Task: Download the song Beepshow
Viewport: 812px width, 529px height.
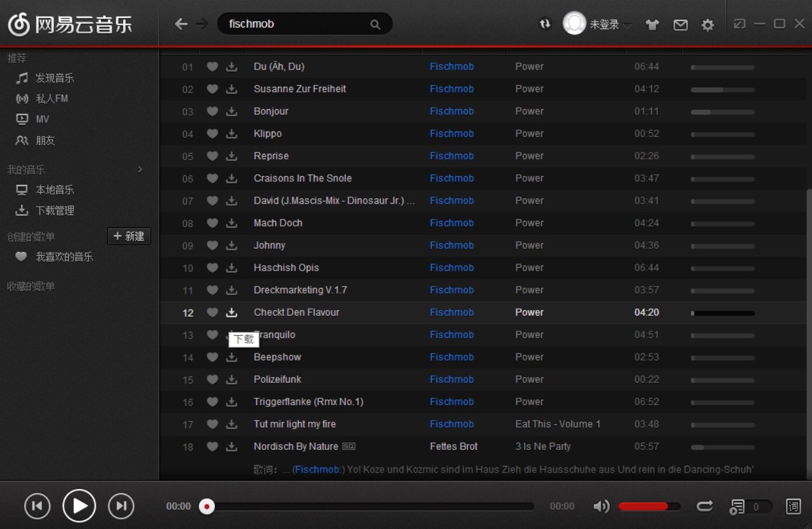Action: pos(232,357)
